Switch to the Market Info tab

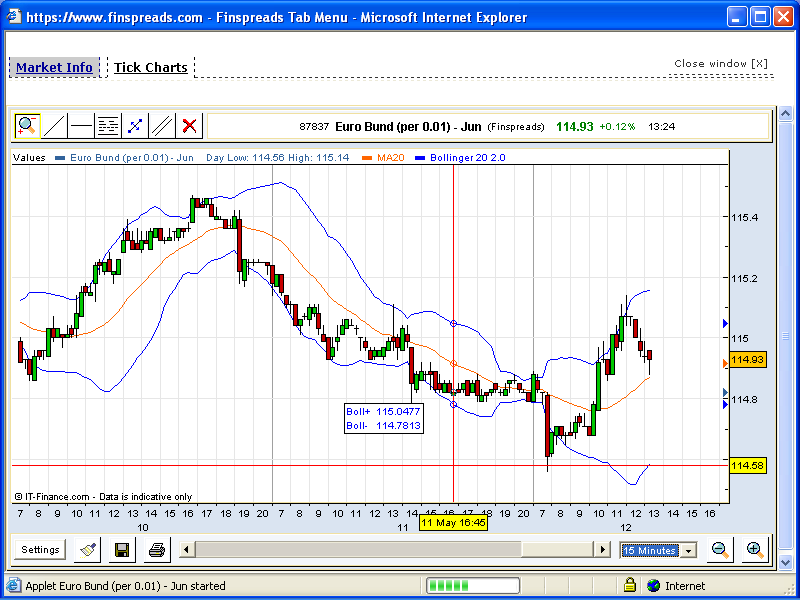click(54, 68)
